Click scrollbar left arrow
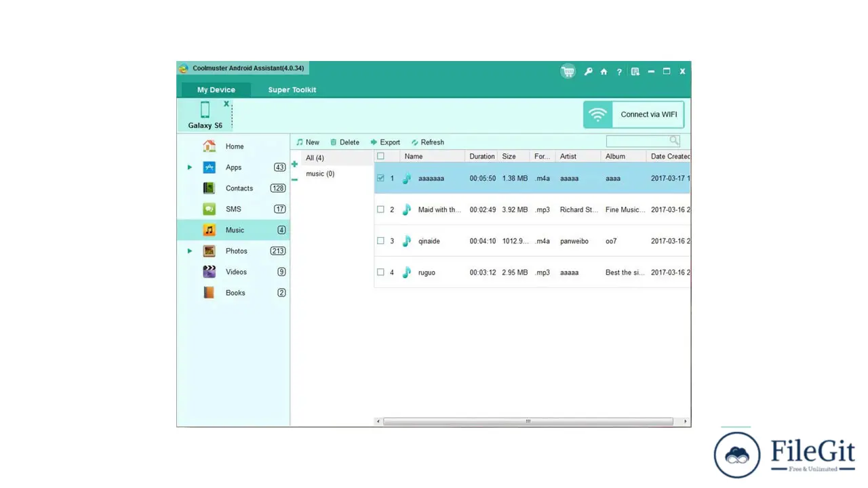The width and height of the screenshot is (868, 488). click(378, 422)
